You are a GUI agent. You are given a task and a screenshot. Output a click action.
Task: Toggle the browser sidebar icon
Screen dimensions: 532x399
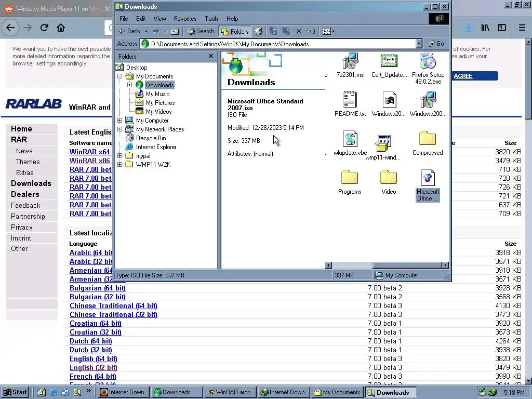[x=502, y=28]
